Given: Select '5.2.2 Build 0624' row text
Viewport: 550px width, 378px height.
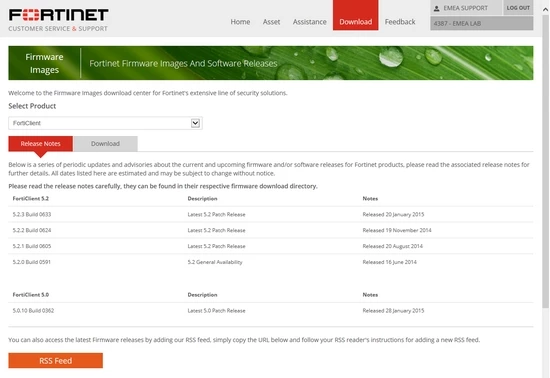Looking at the screenshot, I should click(32, 230).
